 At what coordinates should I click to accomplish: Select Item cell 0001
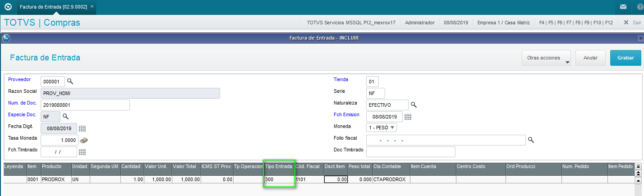[33, 179]
